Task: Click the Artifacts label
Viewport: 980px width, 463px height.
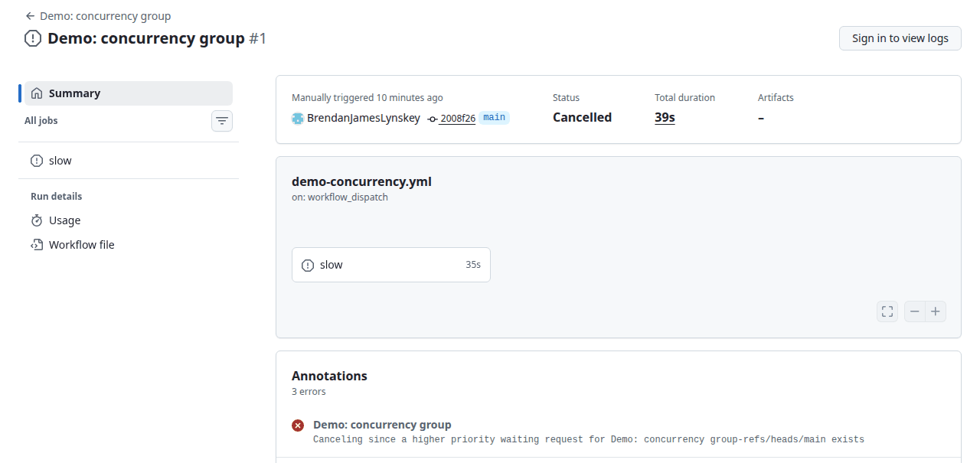Action: pyautogui.click(x=776, y=98)
